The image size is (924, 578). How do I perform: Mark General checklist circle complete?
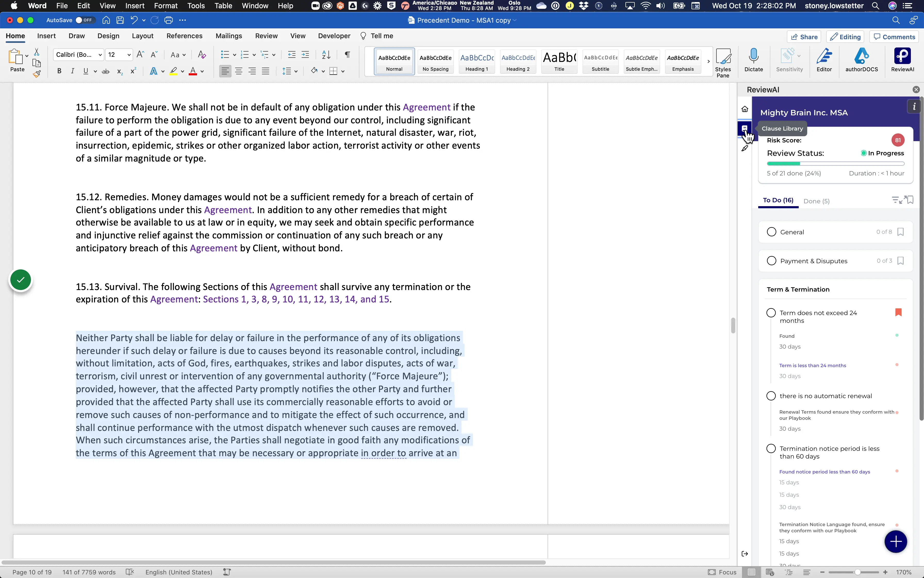tap(771, 232)
